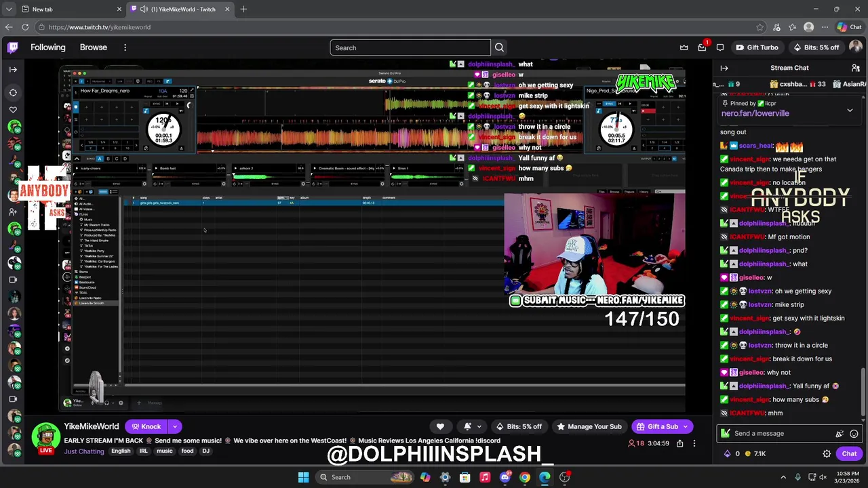Open the whispers icon
This screenshot has height=488, width=868.
720,47
